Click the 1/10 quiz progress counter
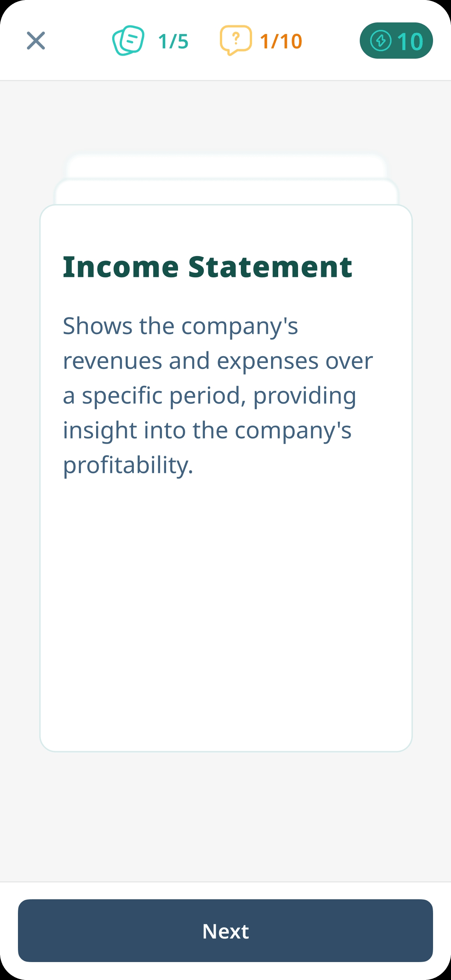 point(281,41)
